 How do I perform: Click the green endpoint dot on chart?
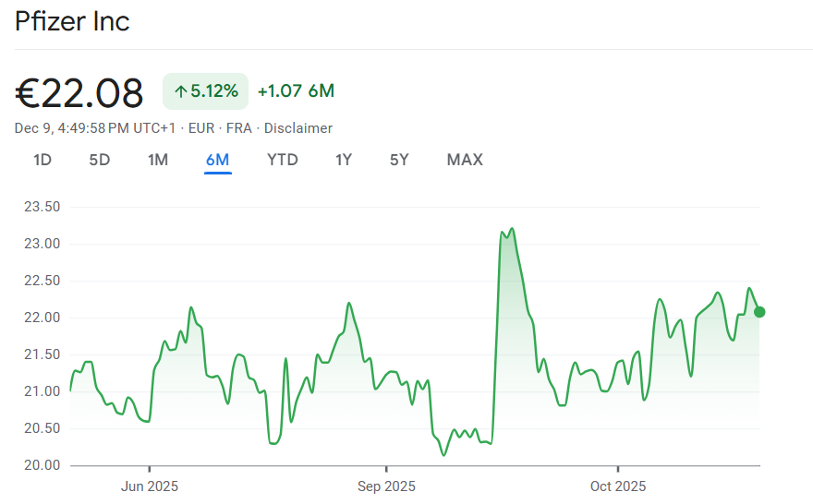[759, 312]
